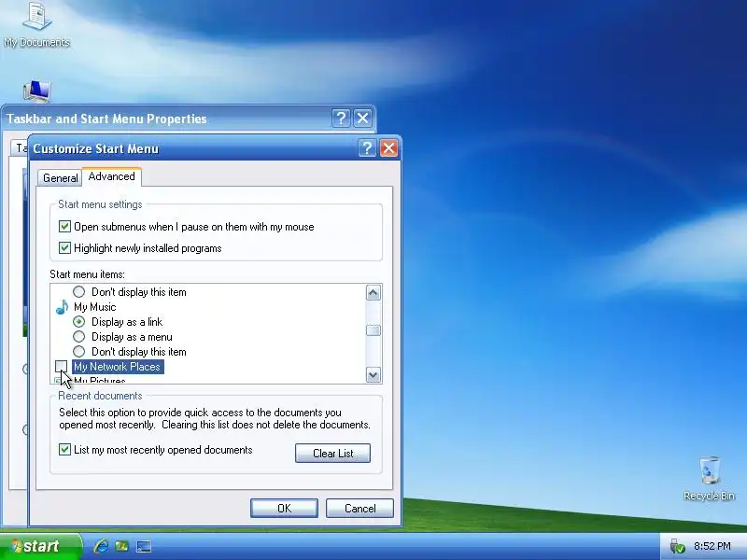The height and width of the screenshot is (560, 747).
Task: Click the Show Desktop quick launch icon
Action: pyautogui.click(x=144, y=546)
